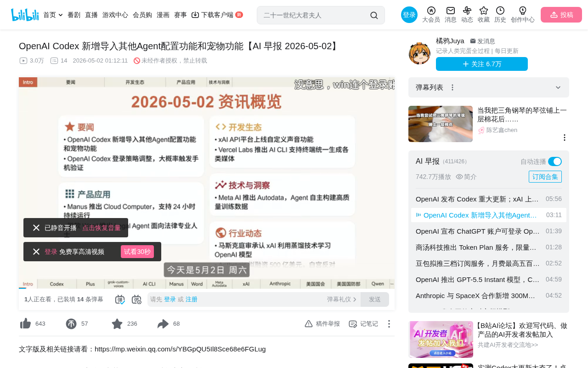Open 番剧 in top navigation
588x368 pixels.
[x=74, y=15]
